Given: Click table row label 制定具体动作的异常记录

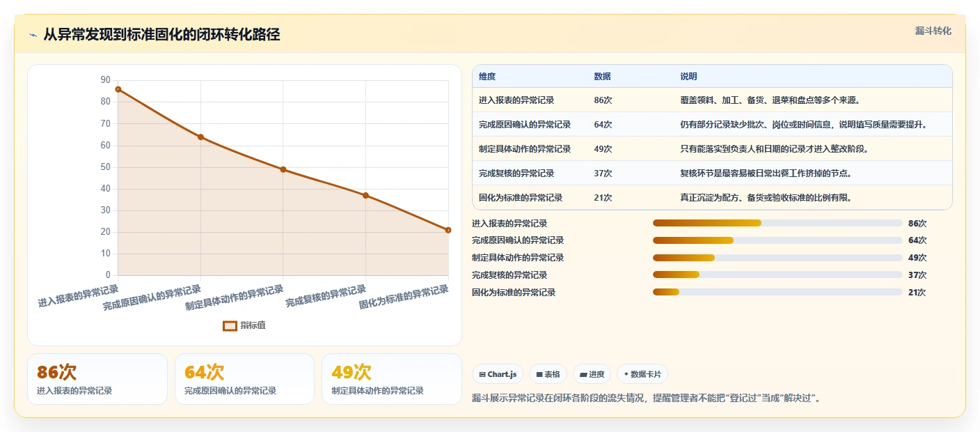Looking at the screenshot, I should tap(525, 149).
